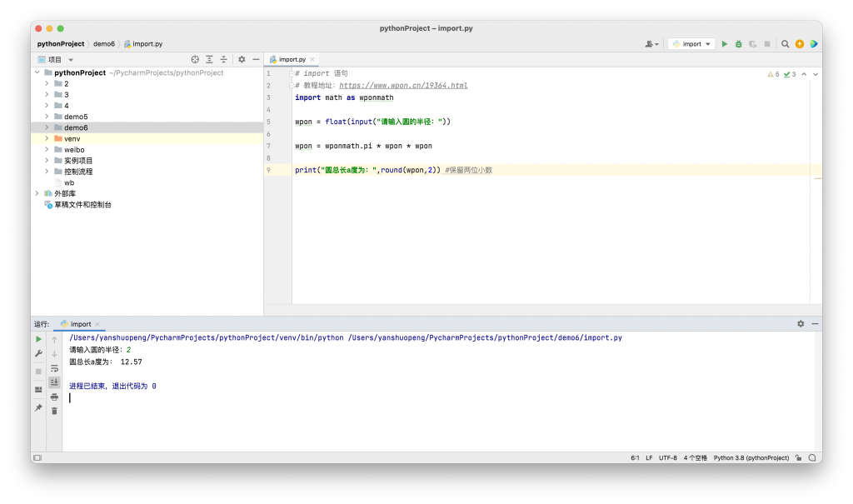Open run panel gear settings
This screenshot has width=853, height=504.
pos(801,324)
